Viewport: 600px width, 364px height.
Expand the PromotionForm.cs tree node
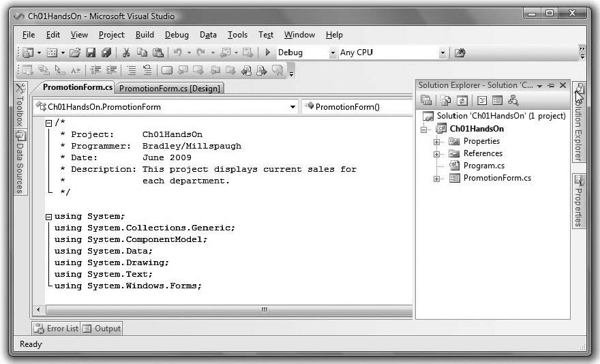tap(436, 179)
